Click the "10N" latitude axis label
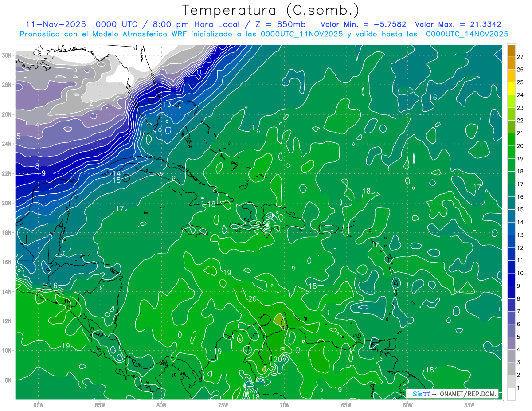This screenshot has height=411, width=532. coord(7,351)
